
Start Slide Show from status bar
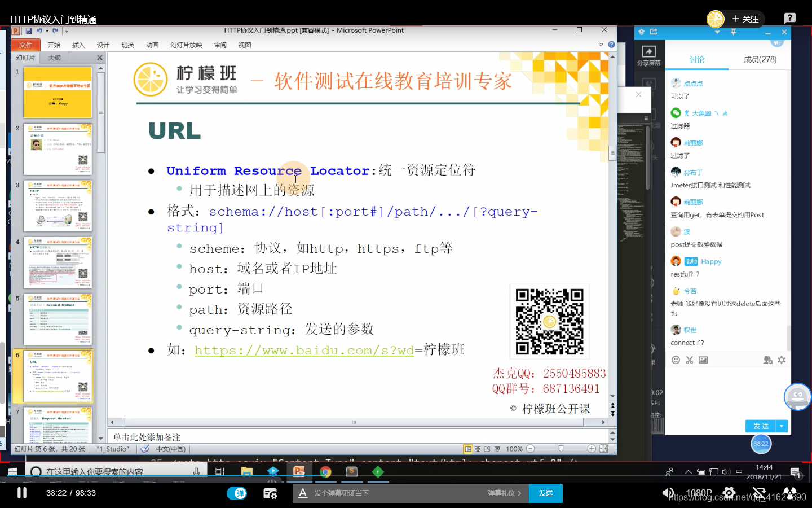click(497, 449)
